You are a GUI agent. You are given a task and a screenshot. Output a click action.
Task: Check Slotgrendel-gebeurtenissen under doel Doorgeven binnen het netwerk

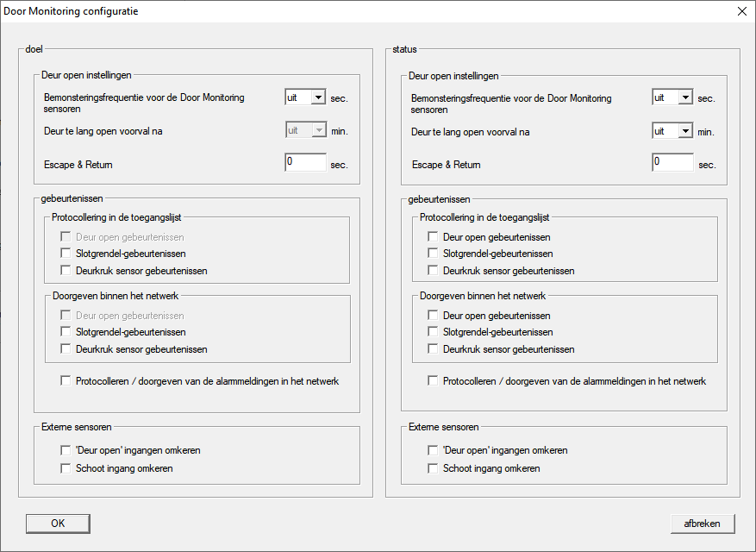[x=66, y=332]
